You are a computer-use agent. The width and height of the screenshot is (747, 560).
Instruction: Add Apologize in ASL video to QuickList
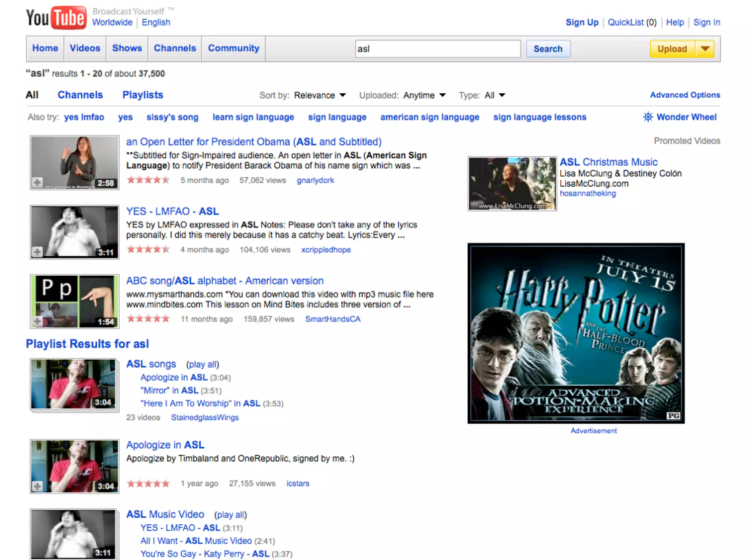37,486
